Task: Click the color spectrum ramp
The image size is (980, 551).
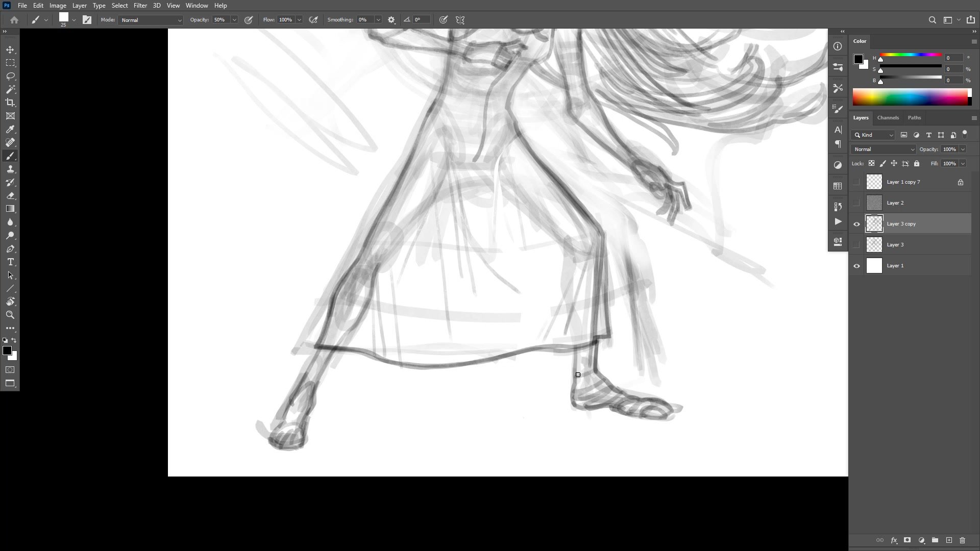Action: (x=910, y=97)
